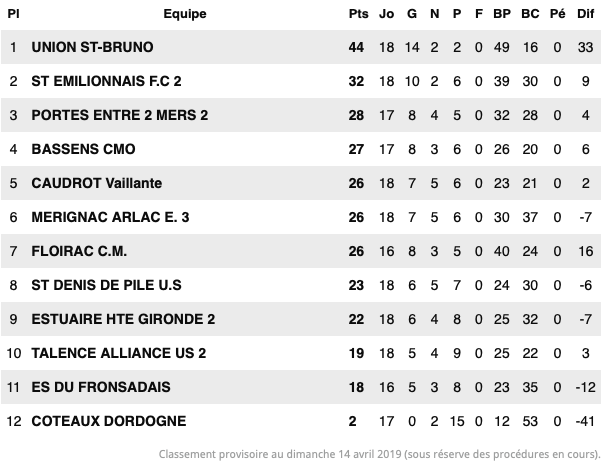
Task: Select the Dif column header
Action: [x=585, y=14]
